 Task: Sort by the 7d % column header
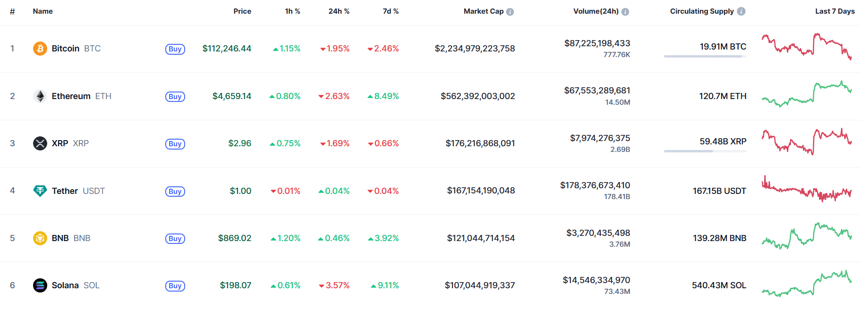(391, 11)
